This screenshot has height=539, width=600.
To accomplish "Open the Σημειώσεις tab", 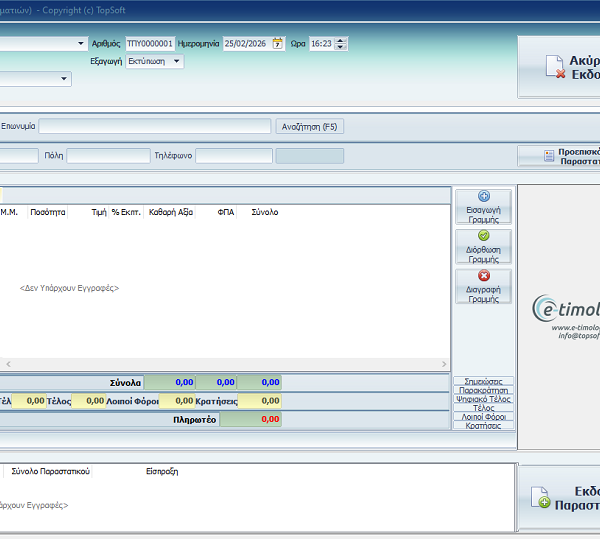I will pos(484,381).
